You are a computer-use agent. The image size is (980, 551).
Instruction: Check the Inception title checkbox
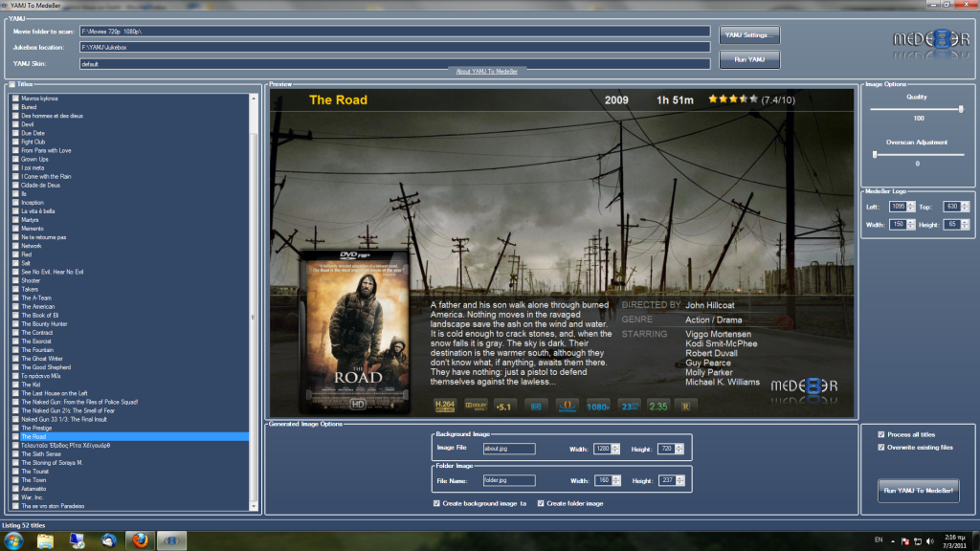(x=15, y=203)
